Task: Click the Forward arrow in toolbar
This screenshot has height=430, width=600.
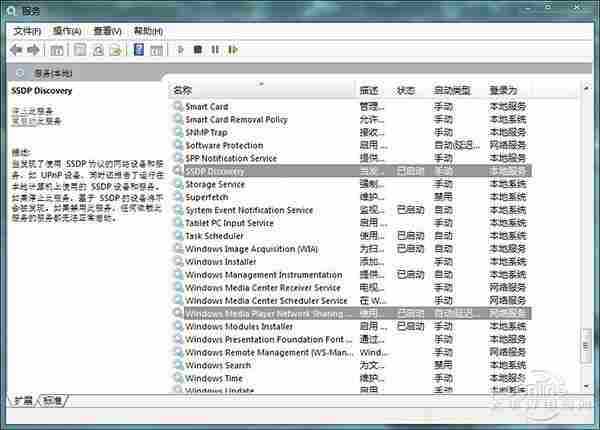Action: pyautogui.click(x=33, y=49)
